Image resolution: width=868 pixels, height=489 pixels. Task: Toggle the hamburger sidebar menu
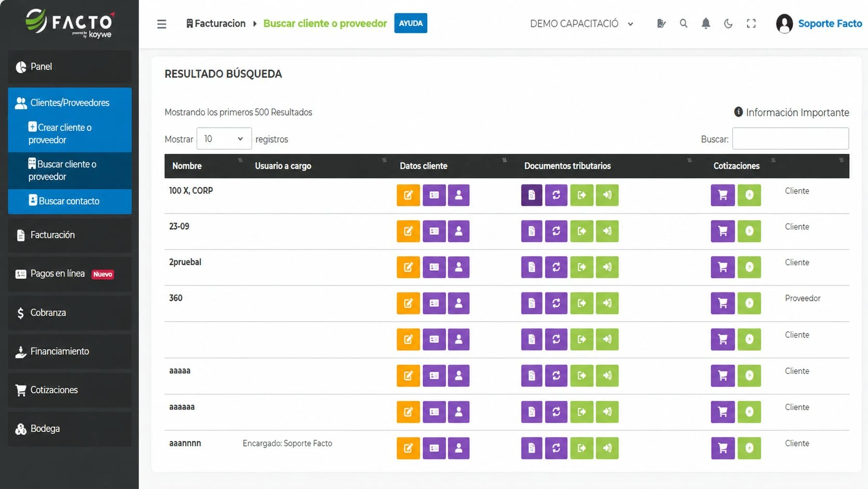click(x=162, y=24)
